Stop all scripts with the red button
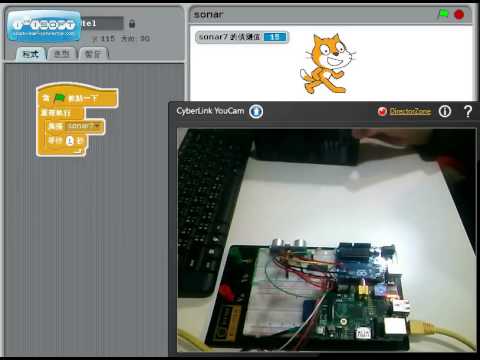 pos(459,14)
